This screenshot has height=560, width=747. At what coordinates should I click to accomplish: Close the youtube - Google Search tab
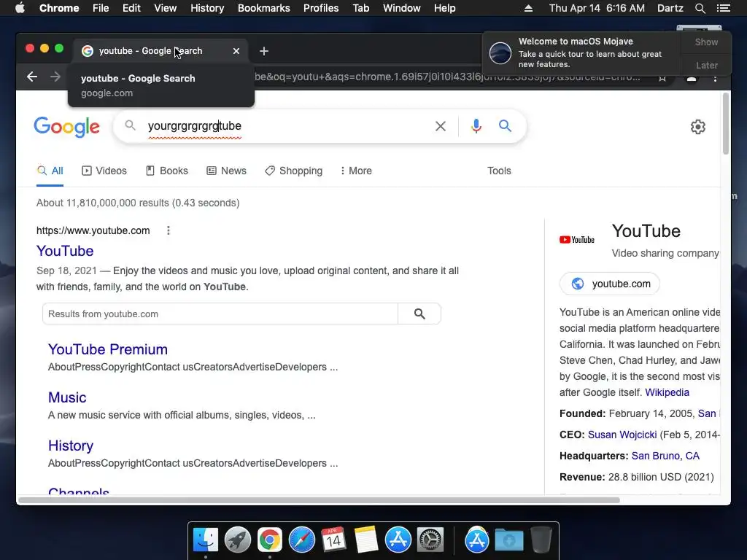tap(236, 51)
